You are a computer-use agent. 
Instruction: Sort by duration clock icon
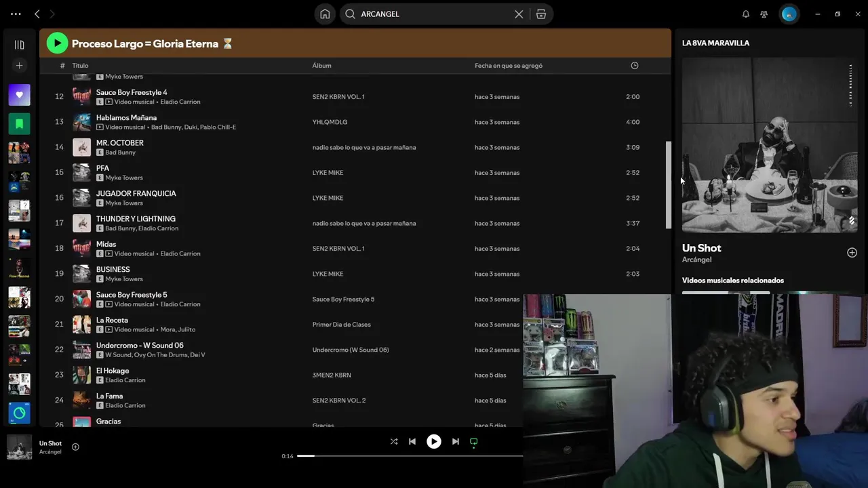[635, 66]
